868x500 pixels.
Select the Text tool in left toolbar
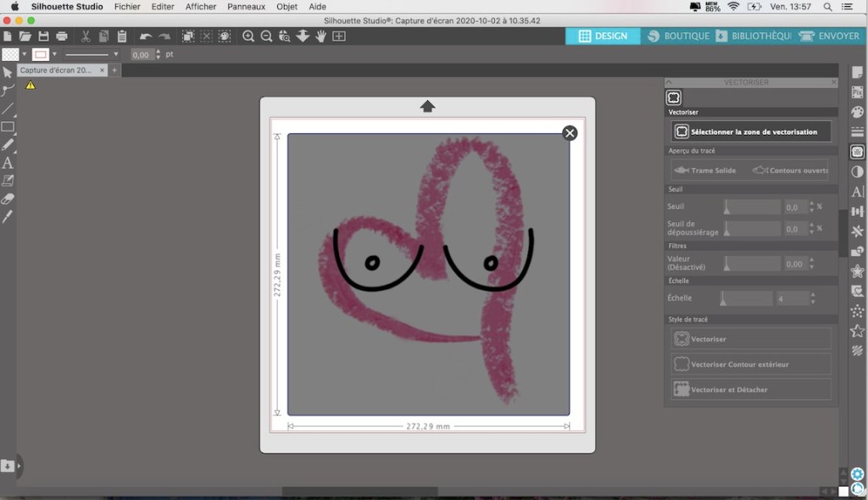8,163
